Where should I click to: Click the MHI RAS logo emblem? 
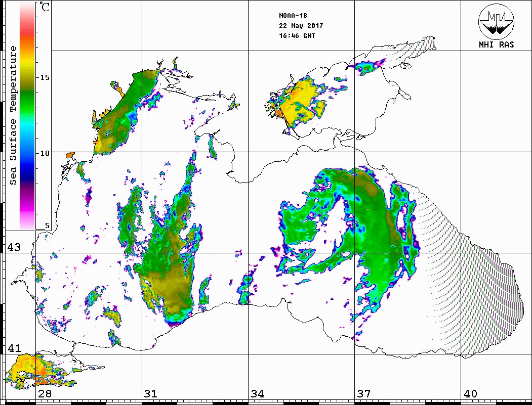(x=496, y=22)
